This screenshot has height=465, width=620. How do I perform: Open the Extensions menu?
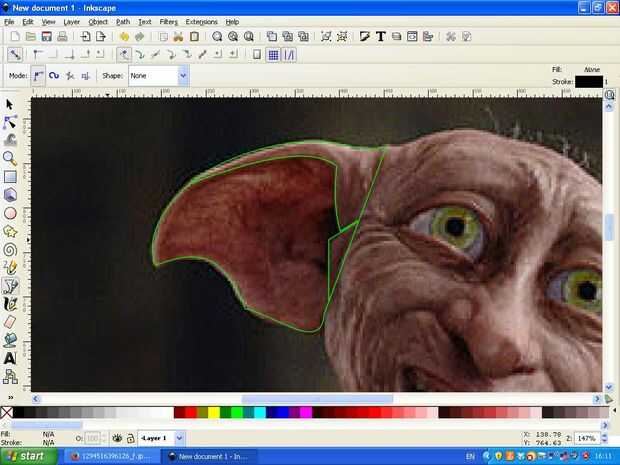click(201, 22)
